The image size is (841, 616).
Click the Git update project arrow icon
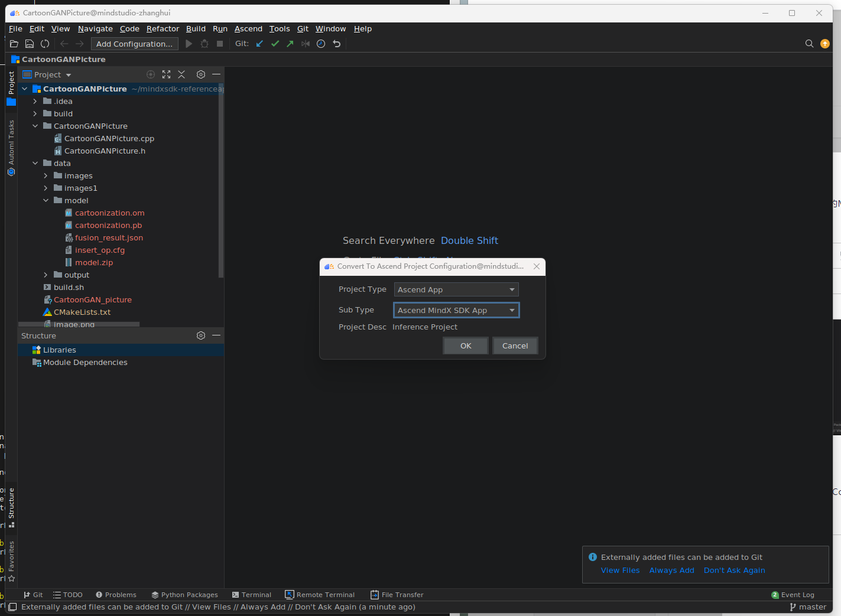coord(259,44)
